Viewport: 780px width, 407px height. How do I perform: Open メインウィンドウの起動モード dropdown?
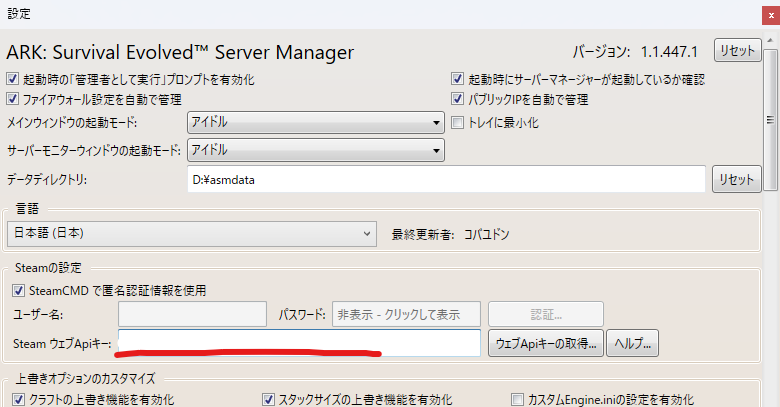(316, 122)
